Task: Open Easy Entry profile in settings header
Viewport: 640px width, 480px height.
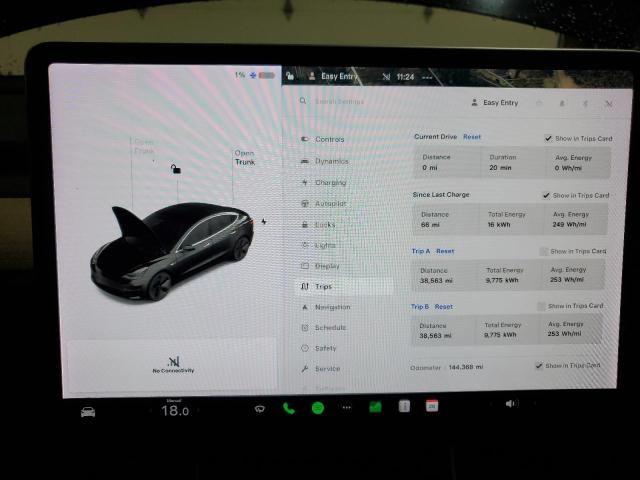Action: pos(495,103)
